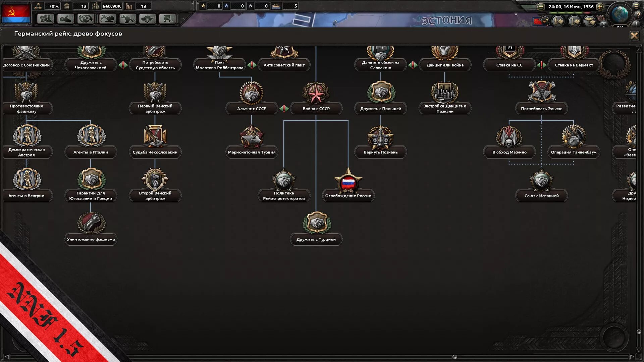Viewport: 644px width, 362px height.
Task: Decrease game speed with minus button
Action: pyautogui.click(x=541, y=6)
